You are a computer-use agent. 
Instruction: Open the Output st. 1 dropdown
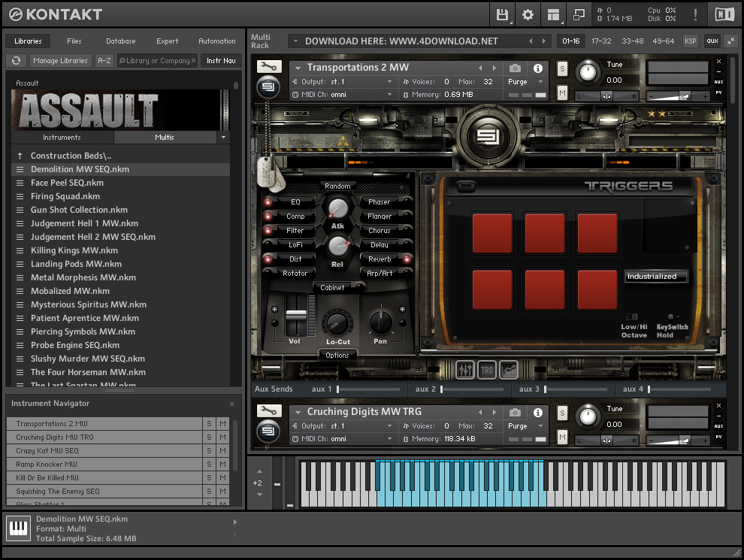click(389, 82)
